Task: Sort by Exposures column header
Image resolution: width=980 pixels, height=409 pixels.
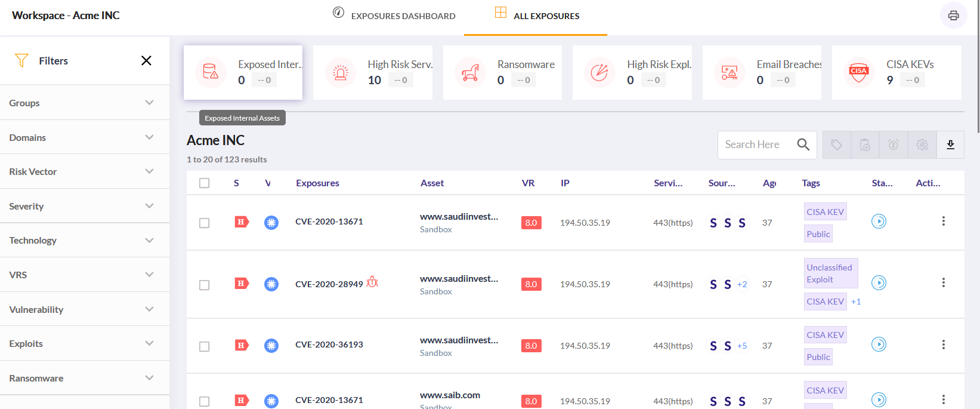Action: coord(317,183)
